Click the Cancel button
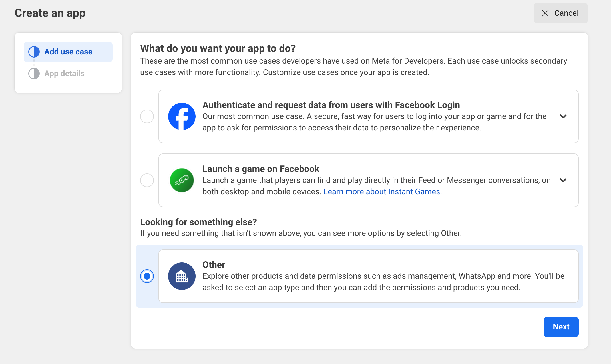 pyautogui.click(x=560, y=13)
